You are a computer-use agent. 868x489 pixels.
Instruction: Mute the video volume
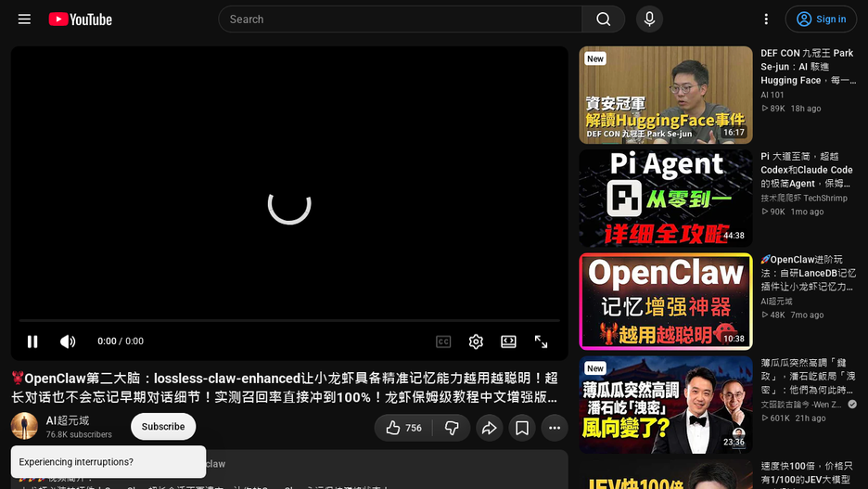[x=68, y=341]
